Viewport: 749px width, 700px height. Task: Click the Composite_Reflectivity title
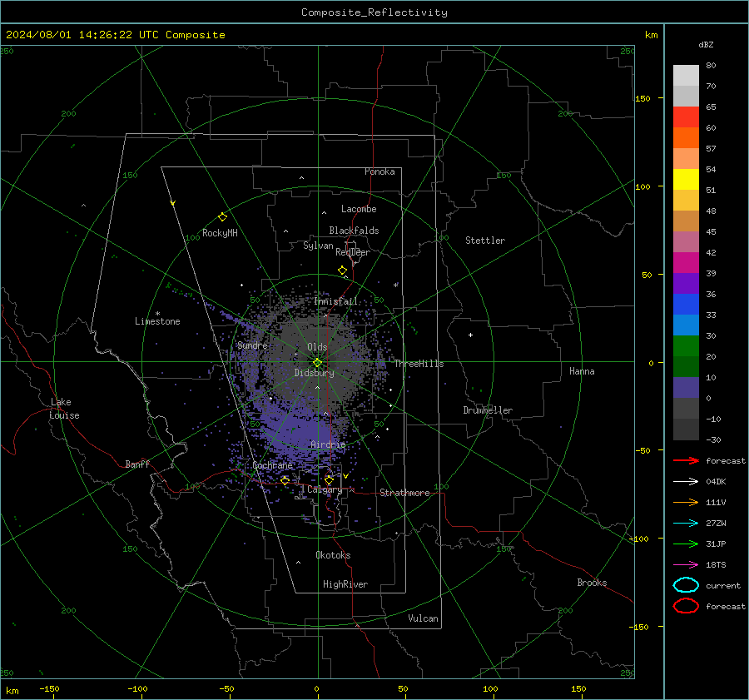(374, 12)
